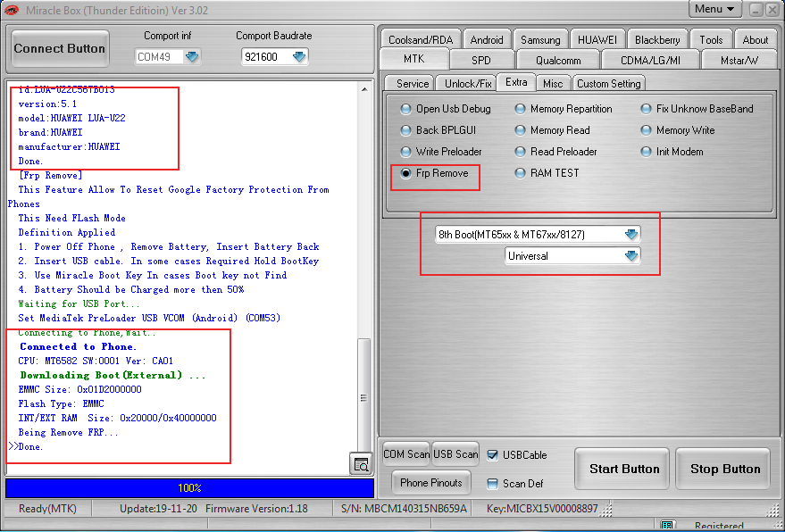Click the Stop Button
785x532 pixels.
(x=722, y=469)
